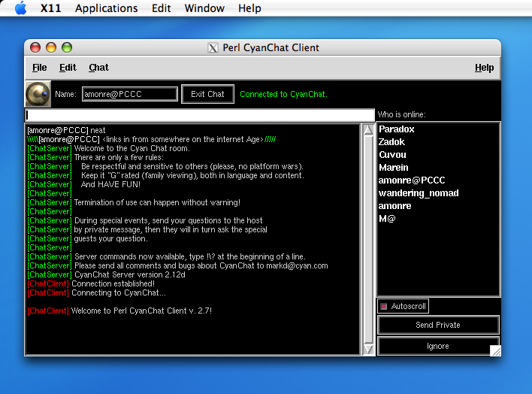Select Paradox in the online list
Screen dimensions: 532x394
396,129
